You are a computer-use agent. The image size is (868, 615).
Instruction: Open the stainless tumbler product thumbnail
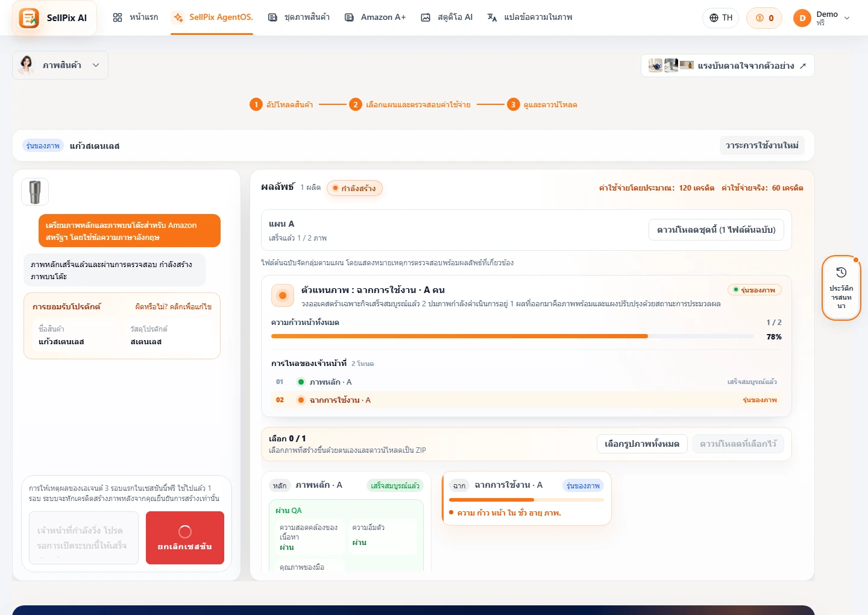tap(35, 192)
